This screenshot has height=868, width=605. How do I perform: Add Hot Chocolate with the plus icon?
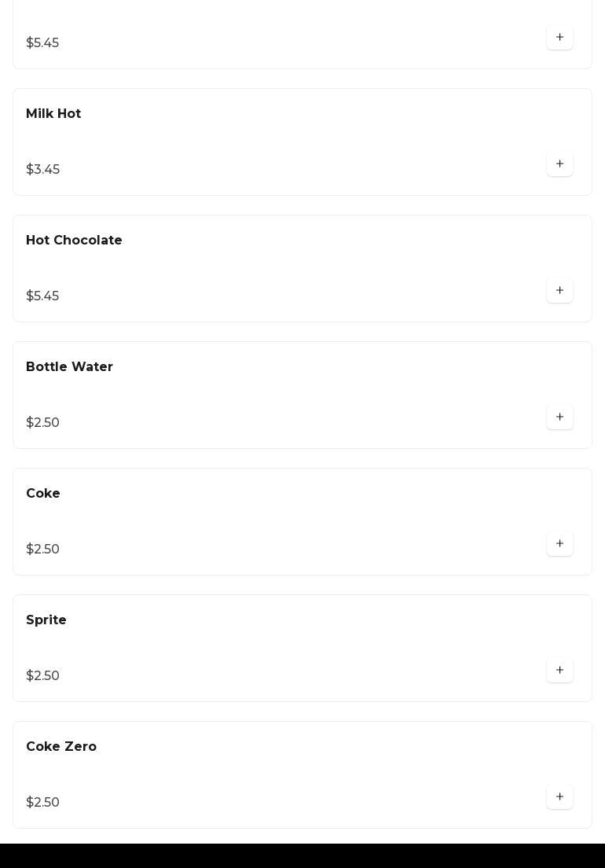point(559,291)
